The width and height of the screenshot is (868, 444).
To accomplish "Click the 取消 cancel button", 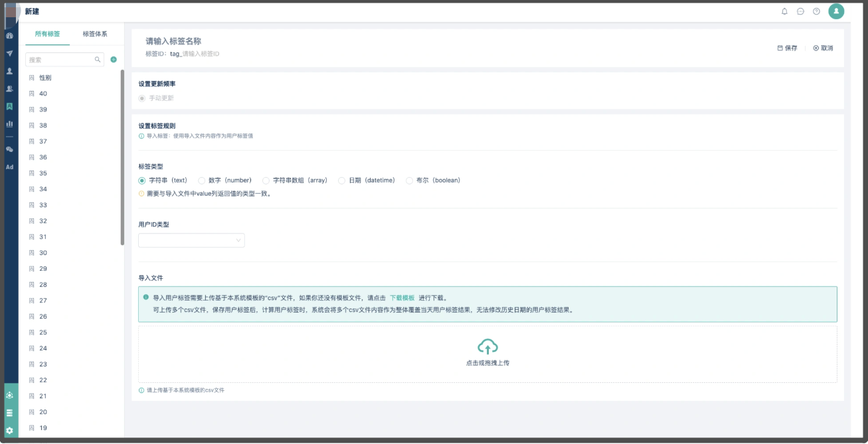I will (823, 48).
